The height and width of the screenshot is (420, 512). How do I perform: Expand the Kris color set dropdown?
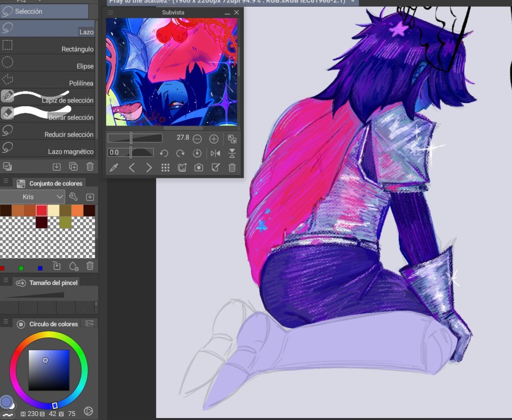point(33,197)
